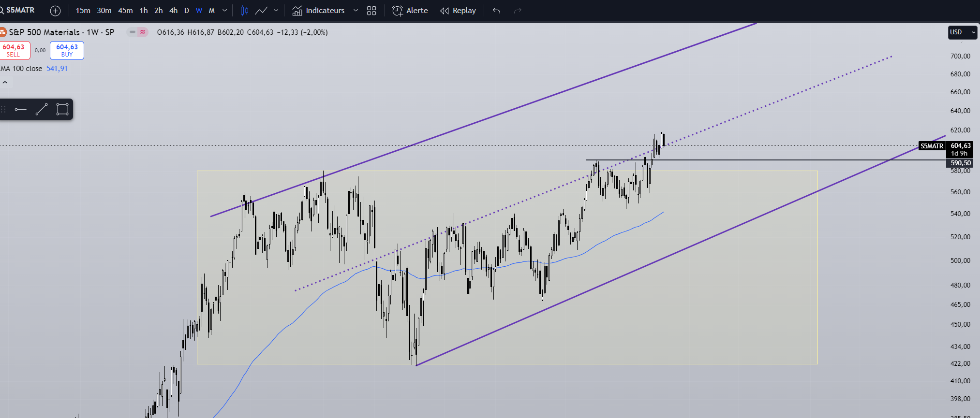Open the layout grid selector icon
Image resolution: width=980 pixels, height=418 pixels.
371,11
